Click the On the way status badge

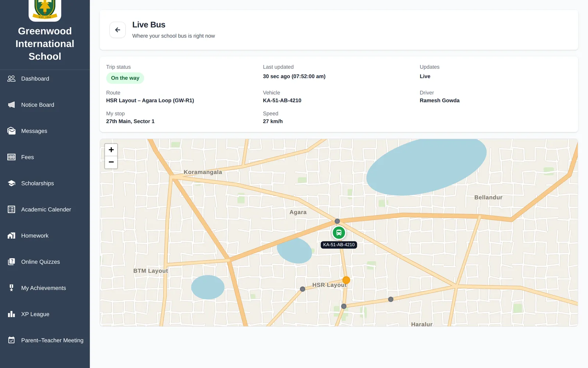click(125, 78)
